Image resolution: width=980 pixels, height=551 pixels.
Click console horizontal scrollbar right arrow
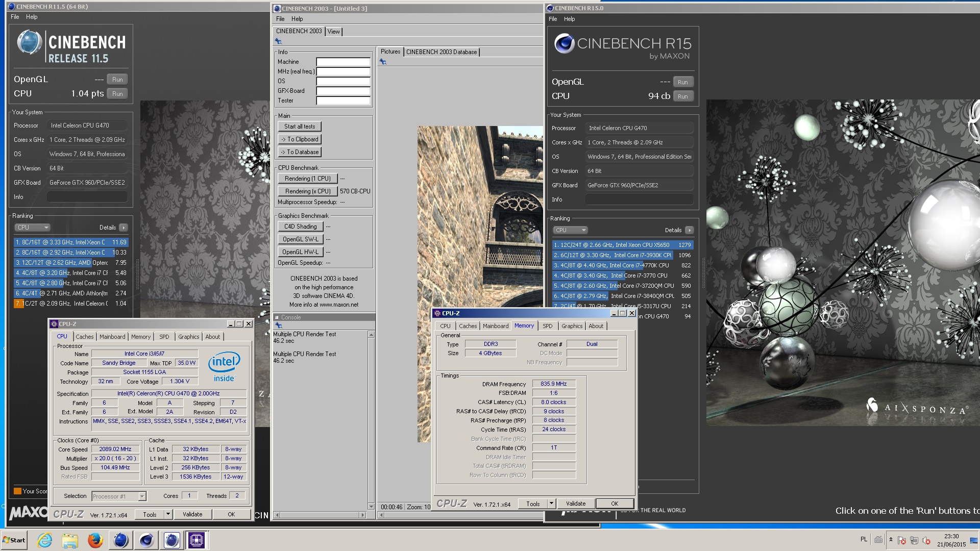point(363,515)
